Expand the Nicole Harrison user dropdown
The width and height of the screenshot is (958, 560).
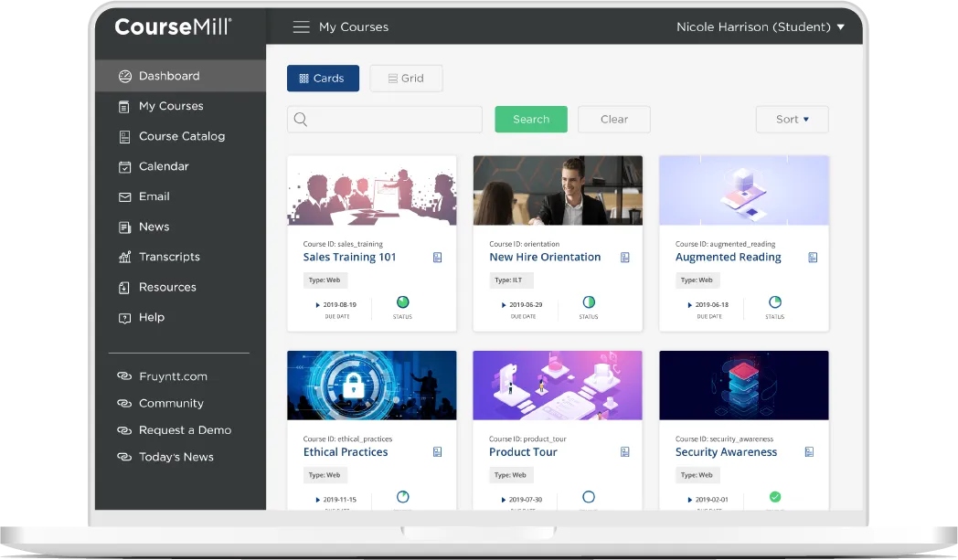(760, 26)
